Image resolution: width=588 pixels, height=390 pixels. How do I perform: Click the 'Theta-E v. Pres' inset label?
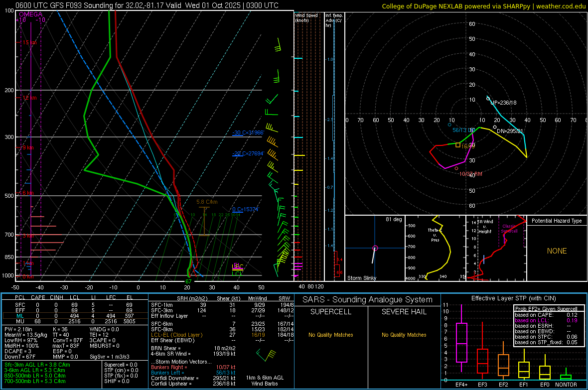[435, 235]
